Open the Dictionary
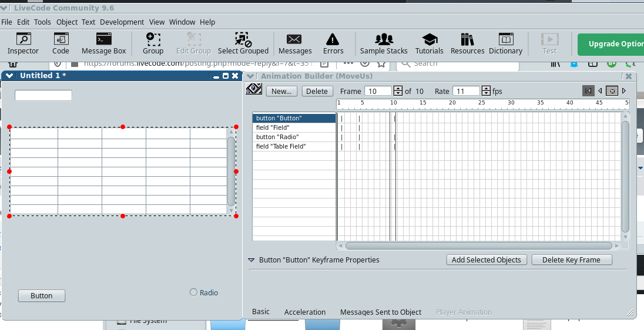Image resolution: width=644 pixels, height=330 pixels. coord(505,44)
